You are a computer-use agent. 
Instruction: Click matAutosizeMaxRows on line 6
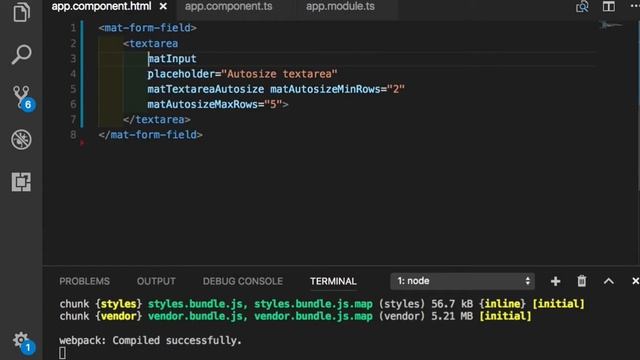(x=202, y=104)
